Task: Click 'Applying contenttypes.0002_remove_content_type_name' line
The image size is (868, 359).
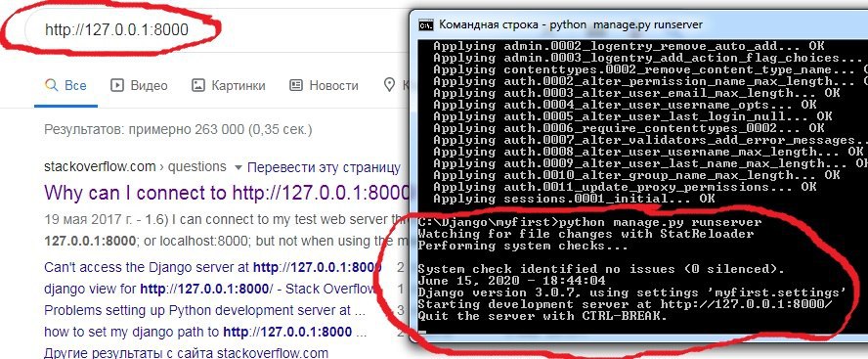Action: (x=650, y=69)
